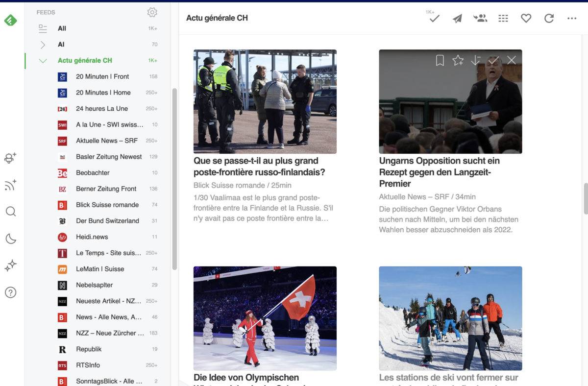588x386 pixels.
Task: Mark Ungarns Opposition article as read
Action: 493,60
